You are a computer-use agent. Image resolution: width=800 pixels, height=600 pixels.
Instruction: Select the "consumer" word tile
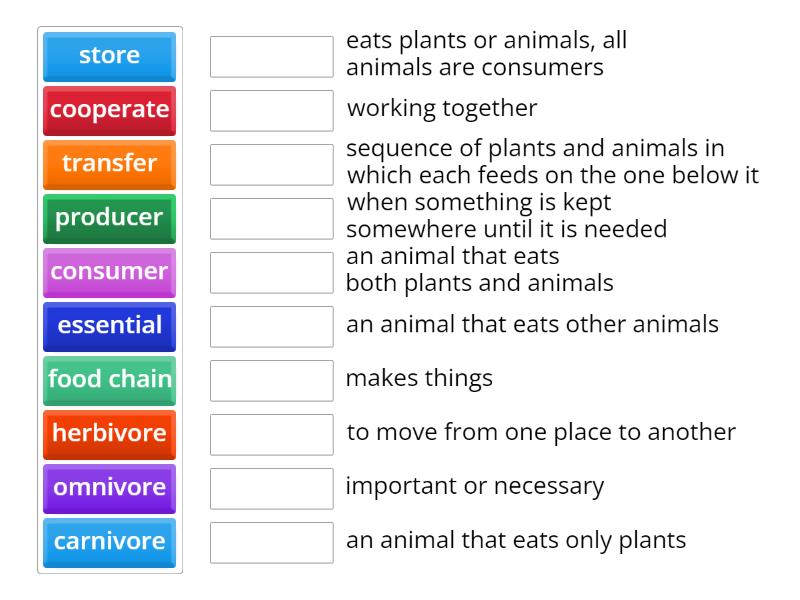coord(109,272)
